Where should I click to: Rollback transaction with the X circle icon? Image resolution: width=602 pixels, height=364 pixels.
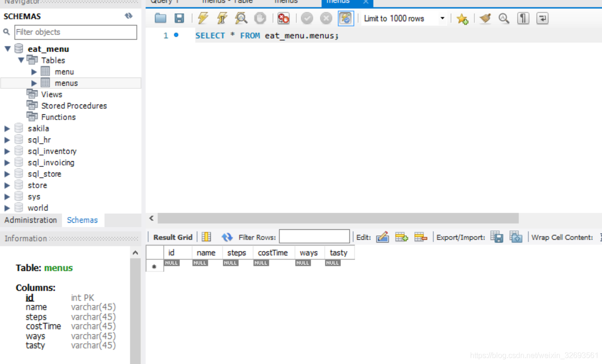click(326, 18)
